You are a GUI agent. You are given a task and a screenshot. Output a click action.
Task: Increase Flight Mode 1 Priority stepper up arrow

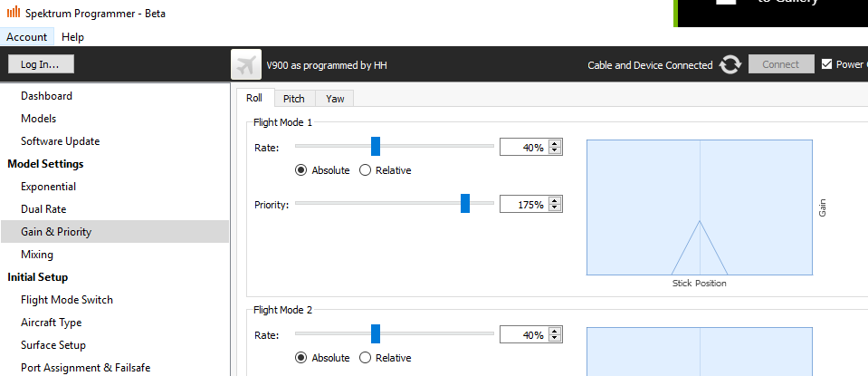(555, 200)
